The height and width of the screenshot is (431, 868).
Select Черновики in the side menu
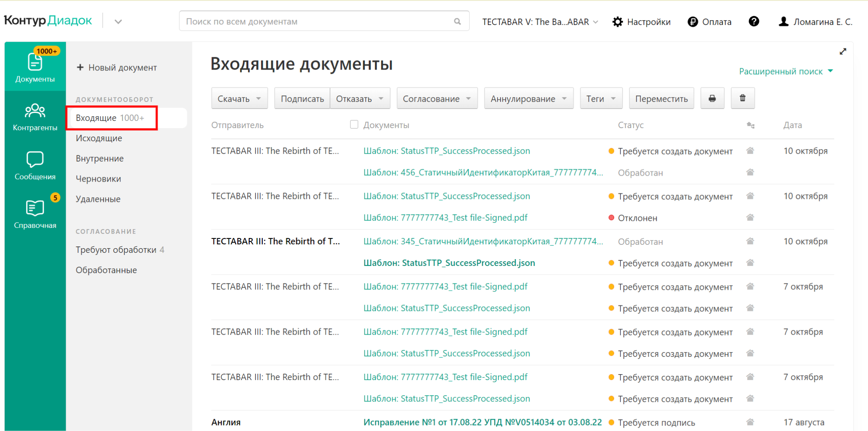98,179
